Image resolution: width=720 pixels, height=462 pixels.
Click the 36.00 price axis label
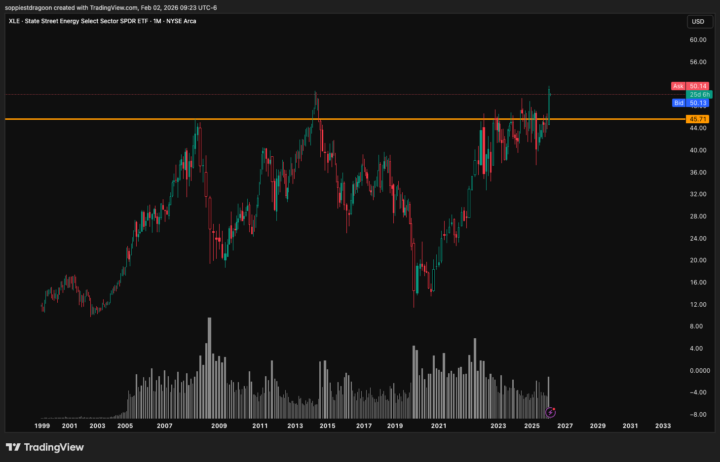(x=698, y=172)
